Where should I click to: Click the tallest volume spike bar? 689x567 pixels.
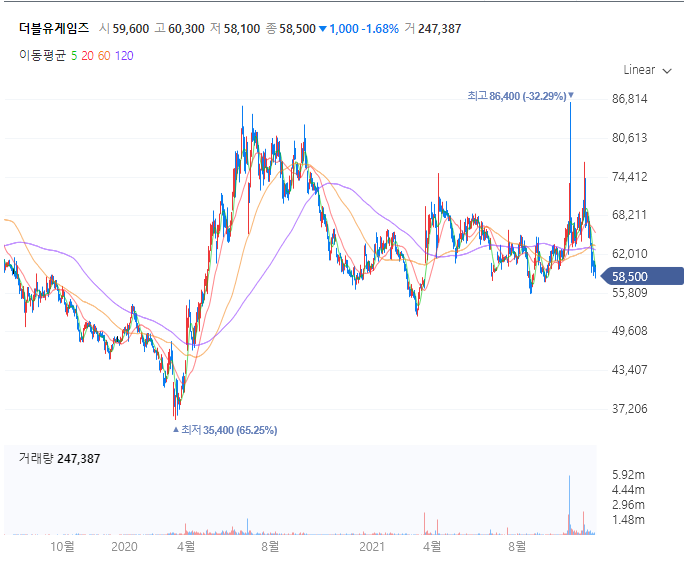coord(569,505)
